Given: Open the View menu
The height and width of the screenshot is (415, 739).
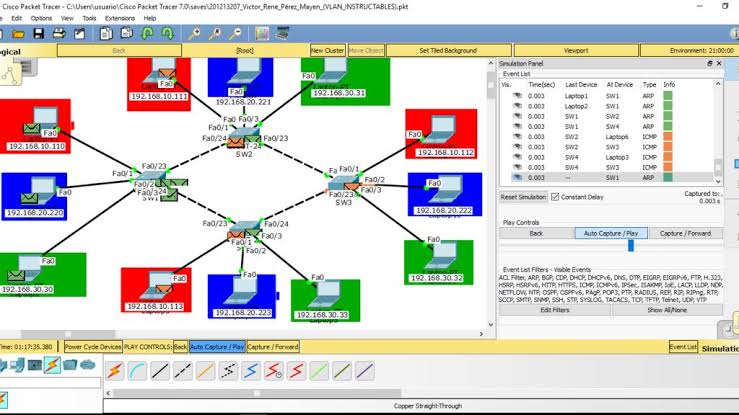Looking at the screenshot, I should (x=67, y=18).
